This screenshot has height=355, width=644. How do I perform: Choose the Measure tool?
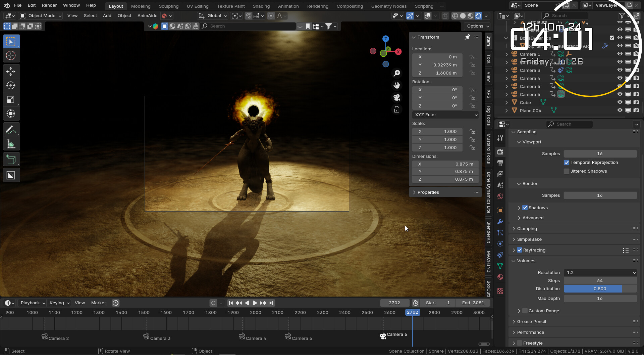pos(11,144)
